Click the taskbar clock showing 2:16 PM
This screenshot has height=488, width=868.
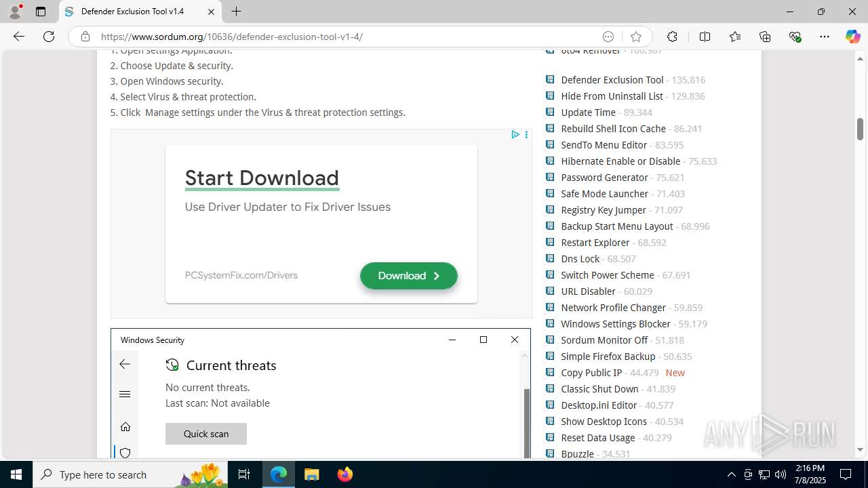pyautogui.click(x=809, y=474)
